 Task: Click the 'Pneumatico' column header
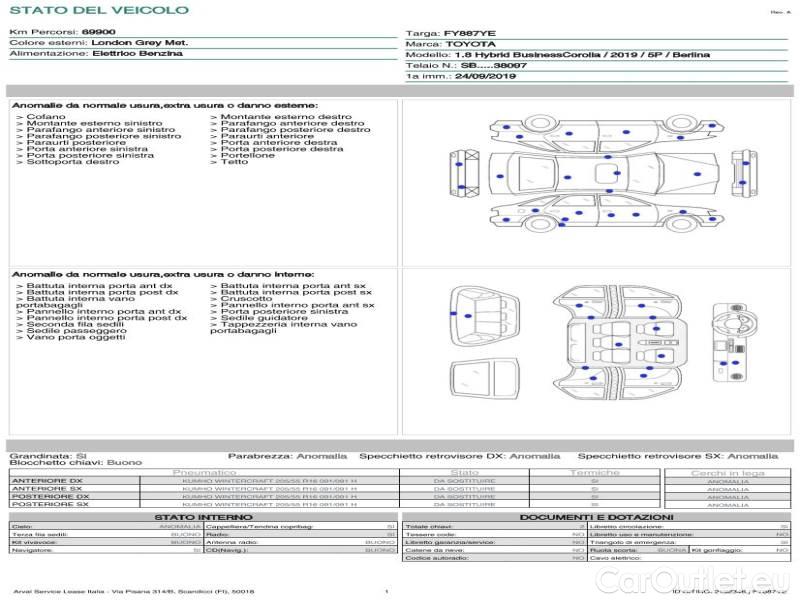[x=205, y=472]
